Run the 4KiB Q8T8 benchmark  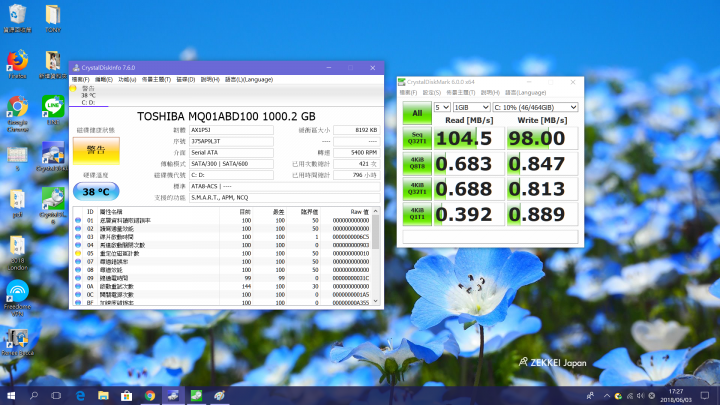[417, 163]
